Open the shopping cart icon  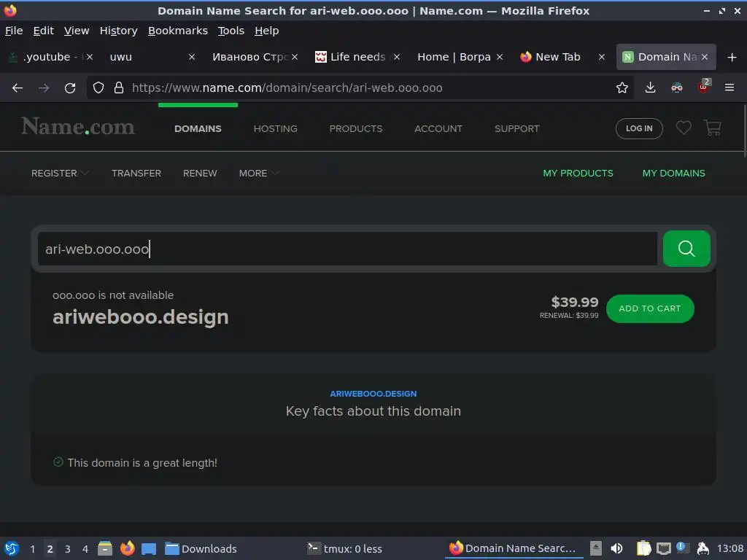(x=712, y=128)
